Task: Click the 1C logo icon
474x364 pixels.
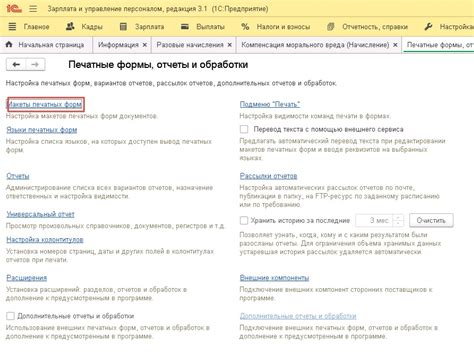Action: pyautogui.click(x=14, y=8)
